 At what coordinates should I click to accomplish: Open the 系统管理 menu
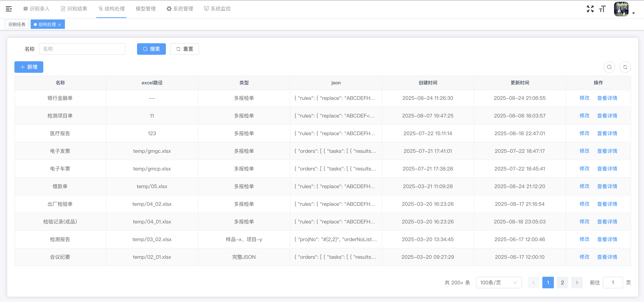coord(180,9)
